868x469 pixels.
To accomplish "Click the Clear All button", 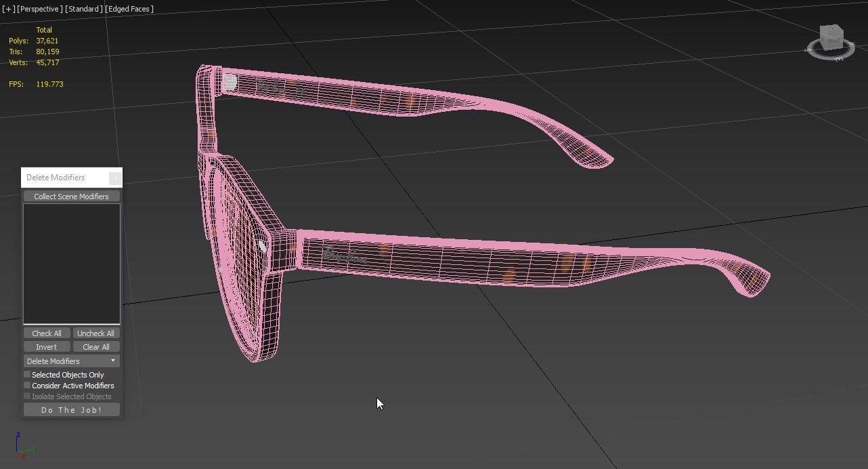I will (x=95, y=347).
